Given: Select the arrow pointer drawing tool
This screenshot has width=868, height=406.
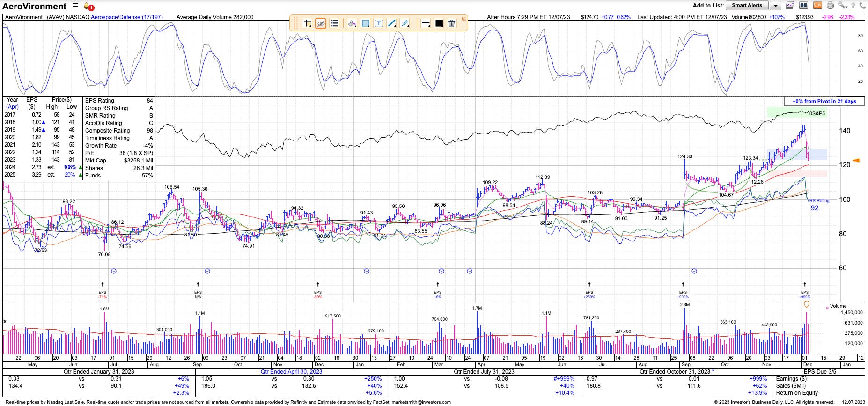Looking at the screenshot, I should tap(405, 23).
